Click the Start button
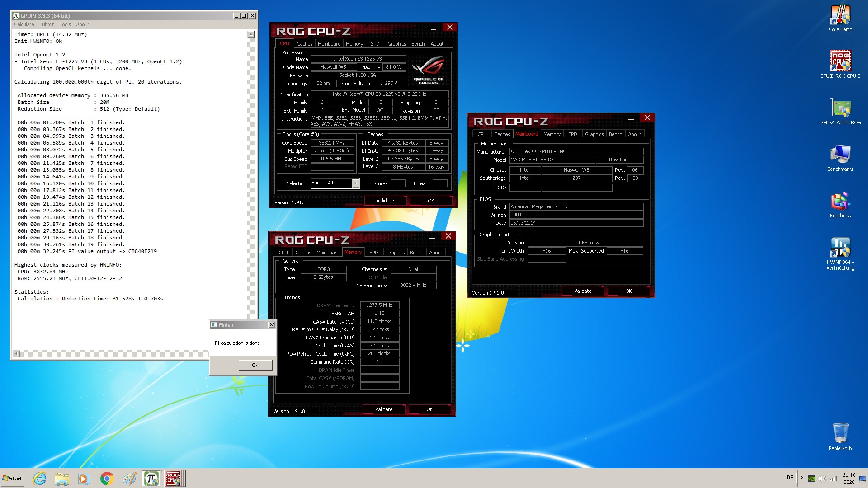The height and width of the screenshot is (488, 868). point(12,479)
